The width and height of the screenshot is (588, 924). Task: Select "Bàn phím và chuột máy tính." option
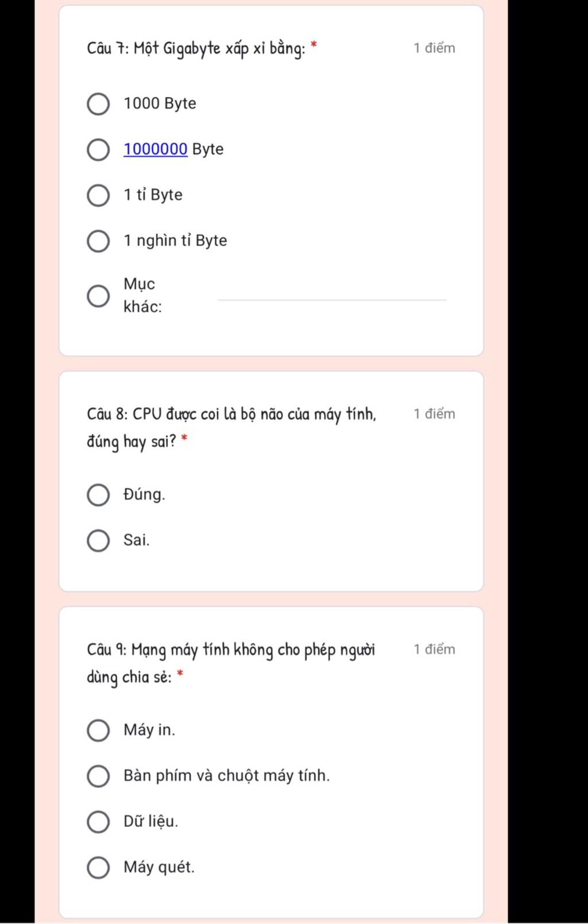pyautogui.click(x=98, y=776)
